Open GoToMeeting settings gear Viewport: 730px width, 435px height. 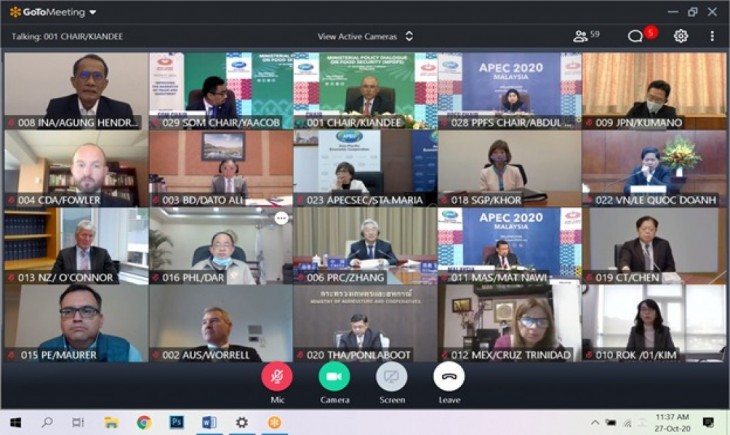click(x=681, y=36)
